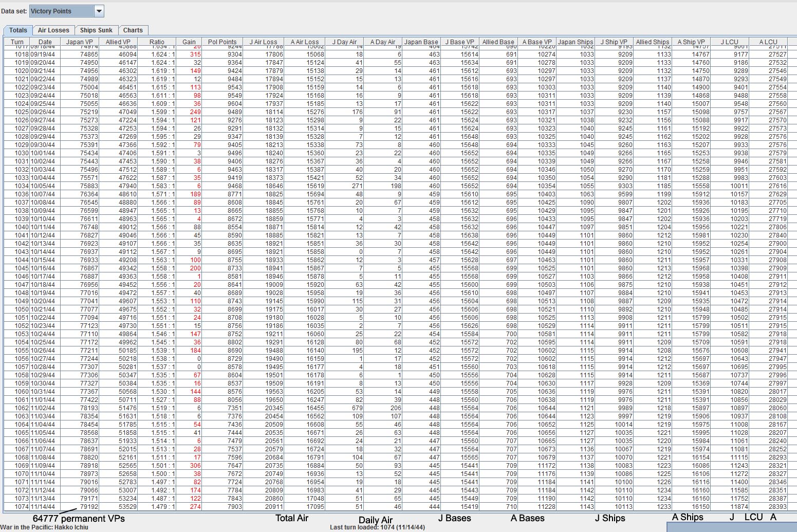The width and height of the screenshot is (797, 532).
Task: Click the Date column header
Action: 44,42
